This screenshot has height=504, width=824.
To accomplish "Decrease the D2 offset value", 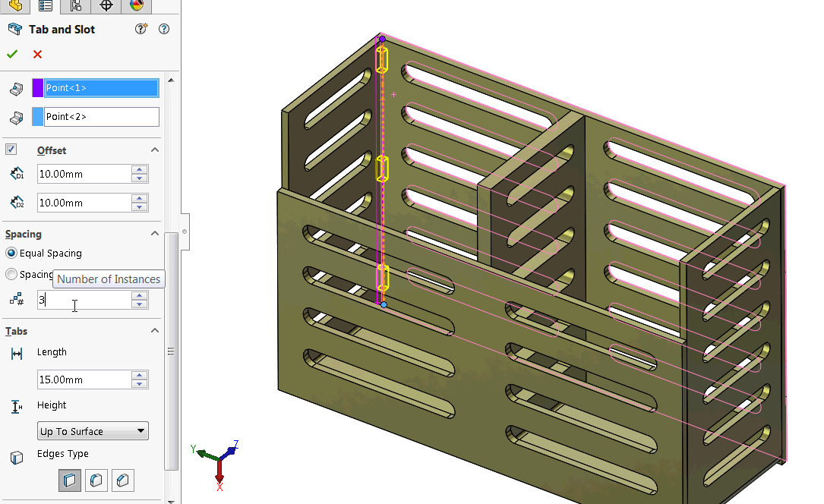I will 139,207.
